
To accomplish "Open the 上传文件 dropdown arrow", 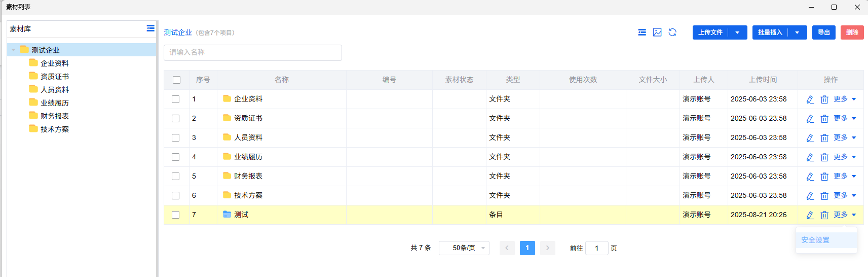I will [737, 32].
